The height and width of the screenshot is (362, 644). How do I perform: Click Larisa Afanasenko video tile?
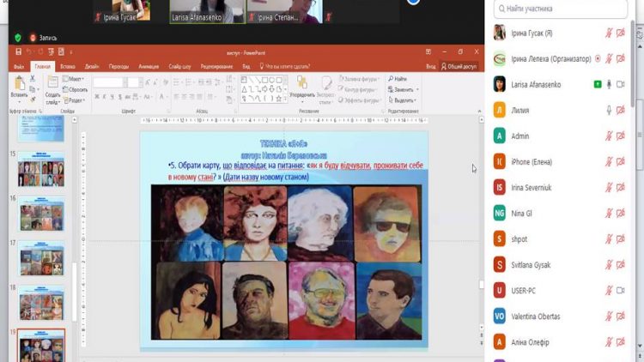tap(208, 11)
